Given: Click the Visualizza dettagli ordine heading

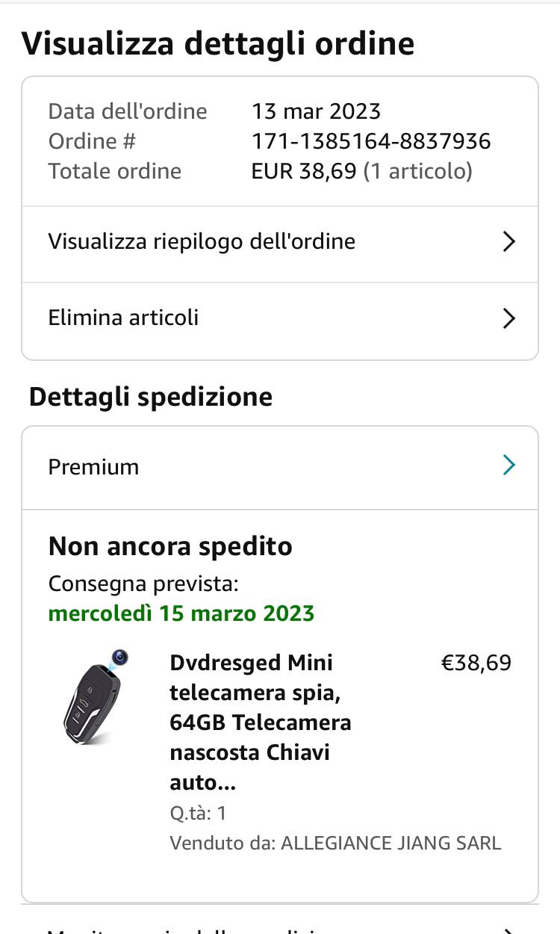Looking at the screenshot, I should pos(217,43).
